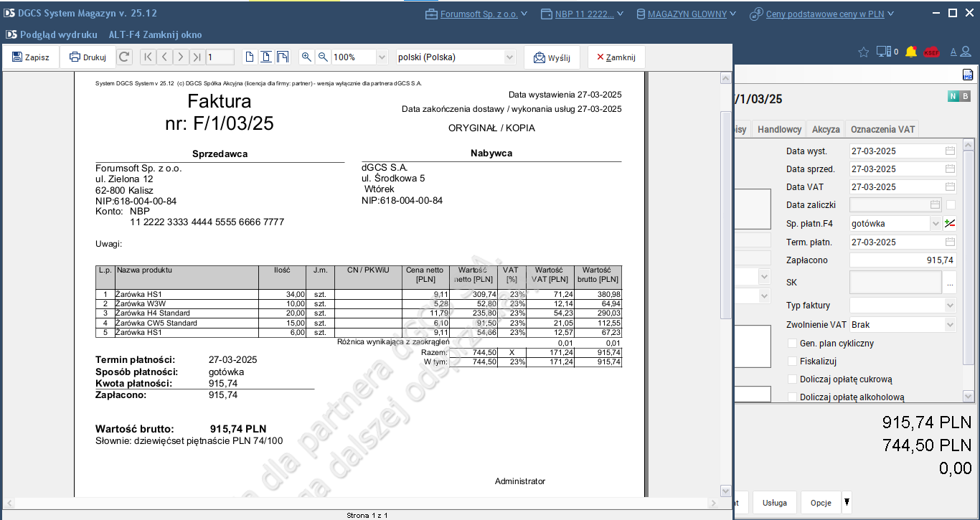Click the Zapisz button
The width and height of the screenshot is (980, 520).
point(31,57)
